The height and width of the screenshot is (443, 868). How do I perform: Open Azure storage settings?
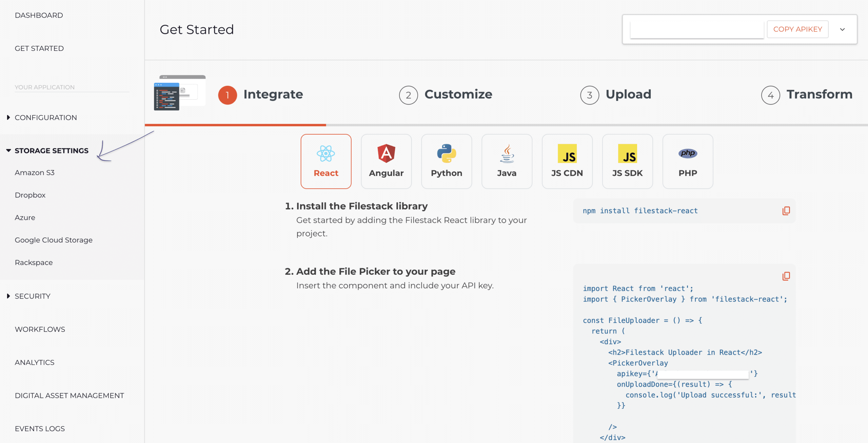click(x=25, y=217)
